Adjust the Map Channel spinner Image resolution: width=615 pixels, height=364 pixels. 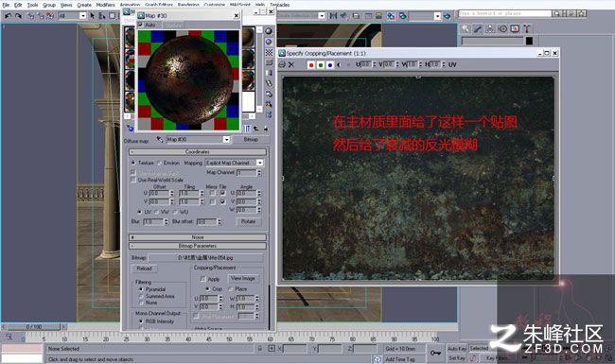[259, 172]
